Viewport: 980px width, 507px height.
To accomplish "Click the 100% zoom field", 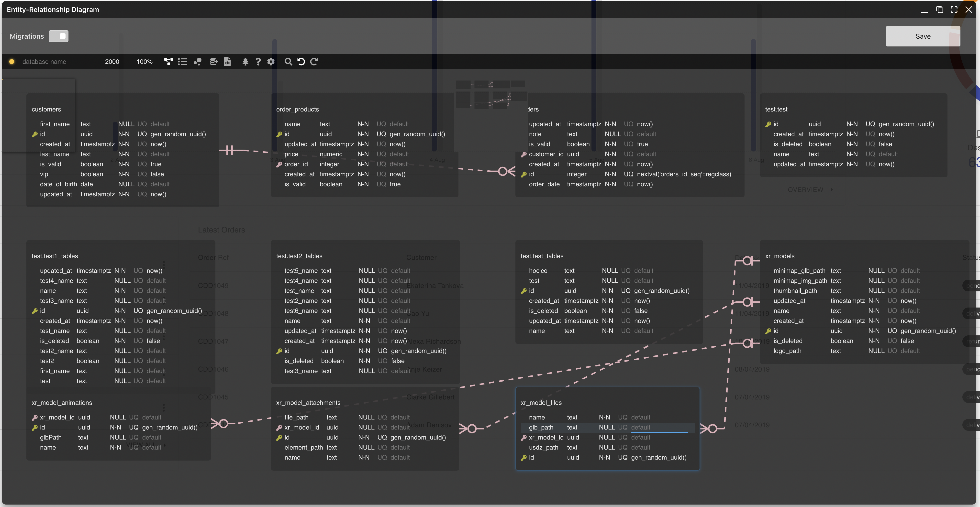I will tap(145, 62).
